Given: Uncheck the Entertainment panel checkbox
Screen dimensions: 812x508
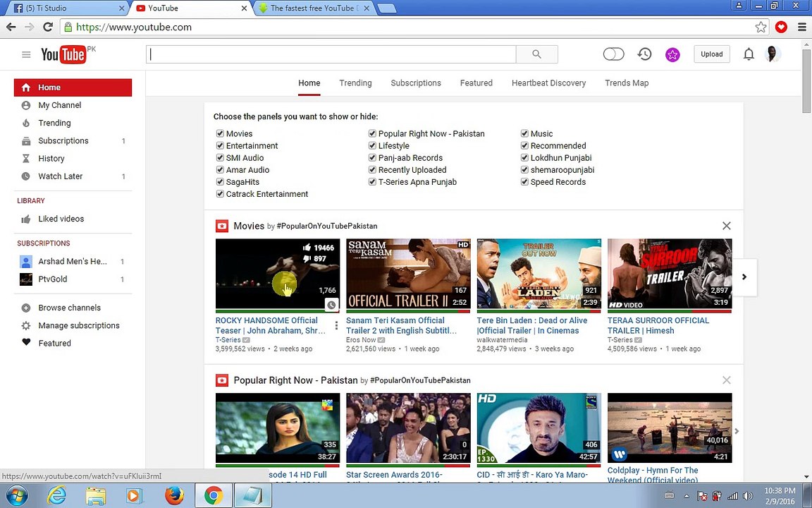Looking at the screenshot, I should [220, 145].
